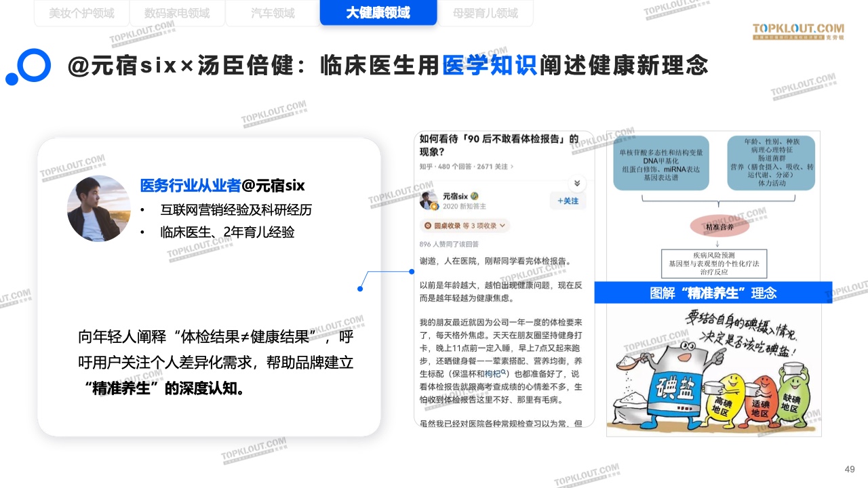The height and width of the screenshot is (488, 868).
Task: Click the 适碘地区 orange character
Action: (x=762, y=403)
